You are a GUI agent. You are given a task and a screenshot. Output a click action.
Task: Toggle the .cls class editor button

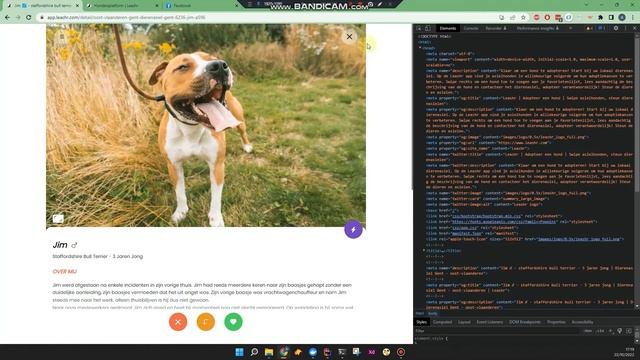click(x=600, y=331)
